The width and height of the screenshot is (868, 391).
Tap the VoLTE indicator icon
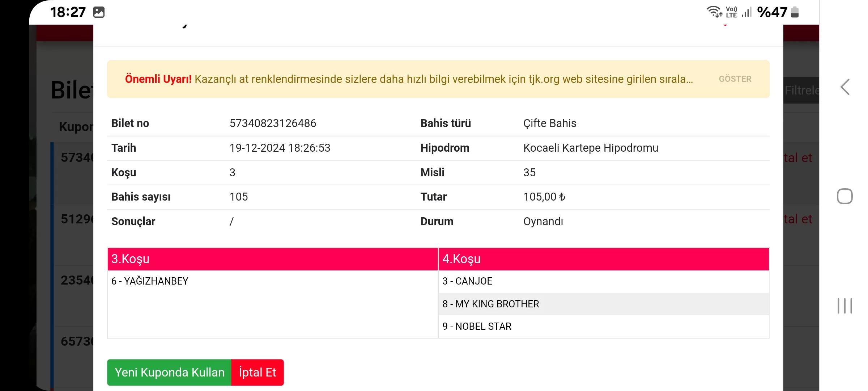731,12
